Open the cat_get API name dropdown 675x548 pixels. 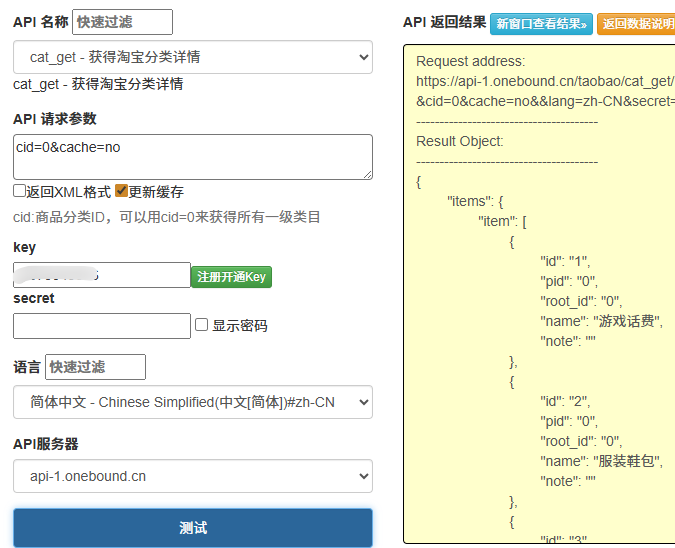pyautogui.click(x=193, y=57)
